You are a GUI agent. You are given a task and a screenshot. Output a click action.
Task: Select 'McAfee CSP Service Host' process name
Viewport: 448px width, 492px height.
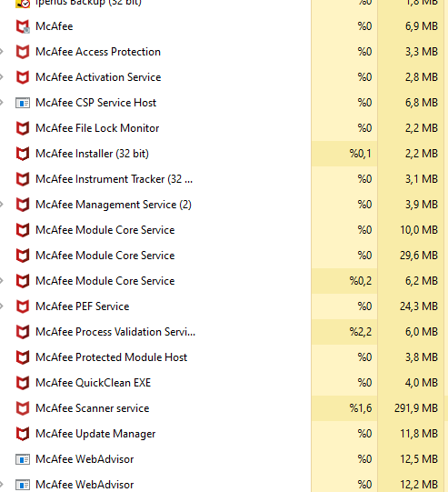tap(96, 103)
